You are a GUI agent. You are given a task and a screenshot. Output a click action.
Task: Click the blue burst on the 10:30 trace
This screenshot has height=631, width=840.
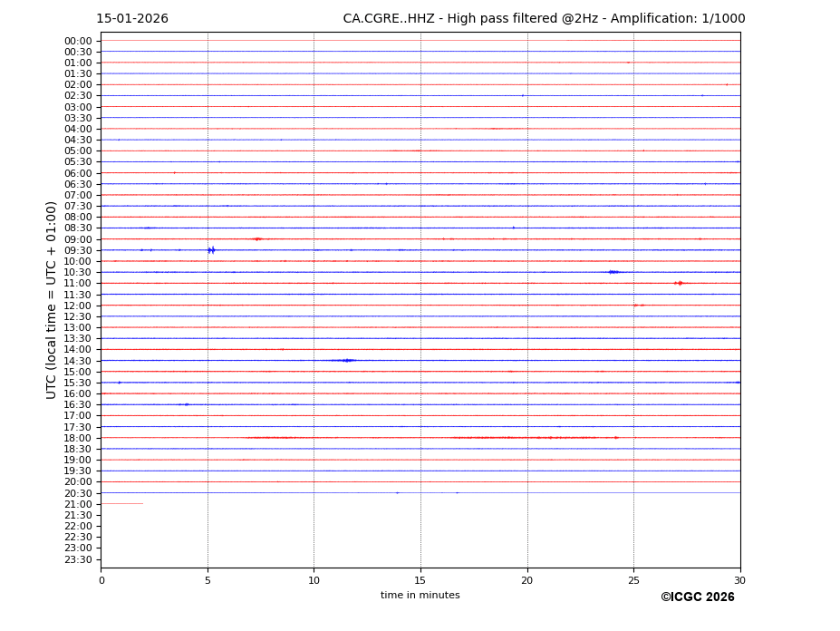(x=613, y=272)
